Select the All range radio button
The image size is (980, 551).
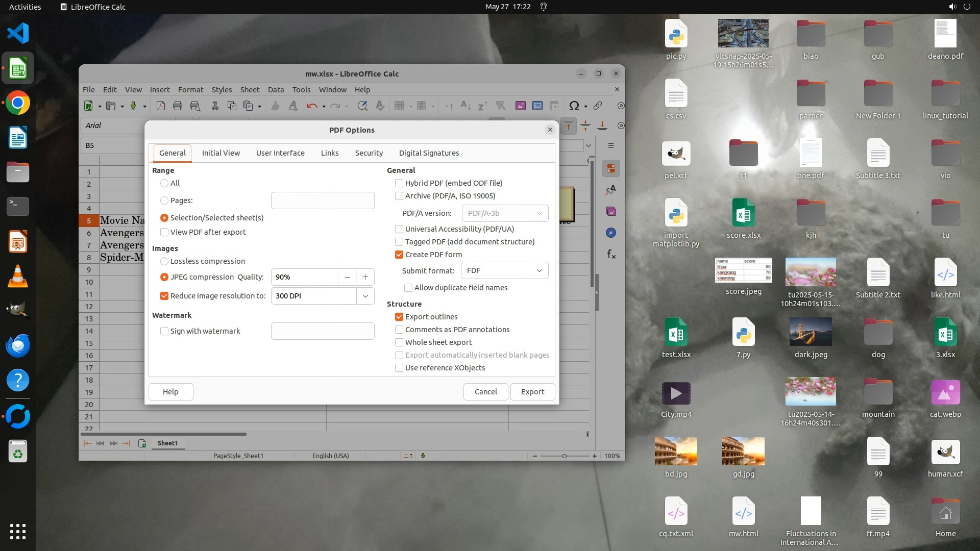tap(164, 183)
